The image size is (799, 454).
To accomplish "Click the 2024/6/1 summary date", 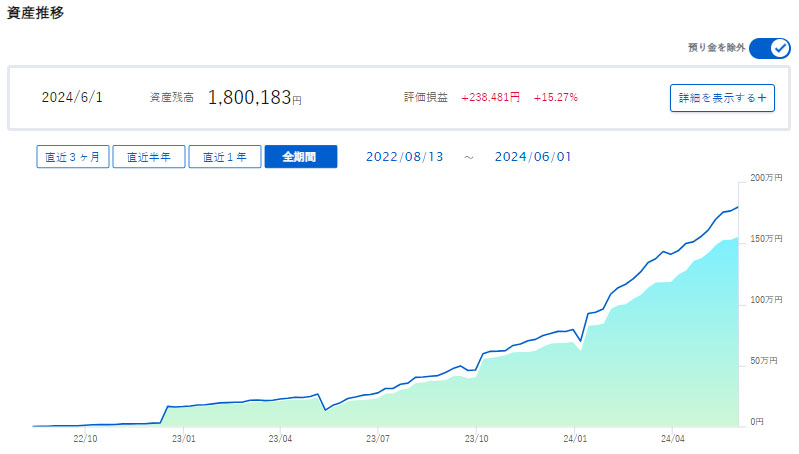I will pyautogui.click(x=72, y=98).
